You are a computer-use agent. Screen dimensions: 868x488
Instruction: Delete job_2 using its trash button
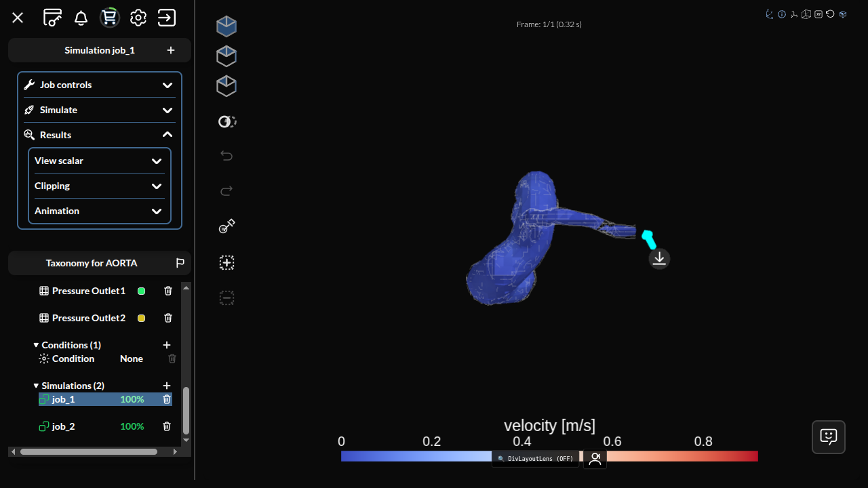pyautogui.click(x=167, y=426)
